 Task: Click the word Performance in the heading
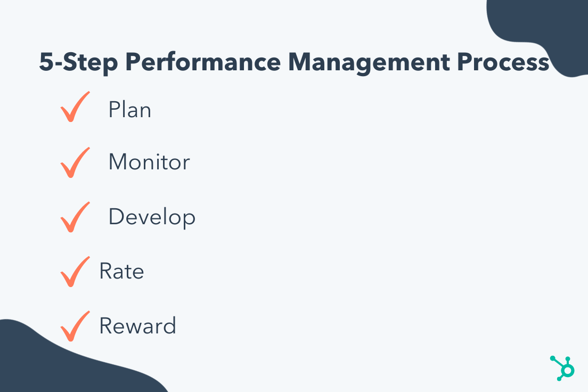pyautogui.click(x=203, y=62)
